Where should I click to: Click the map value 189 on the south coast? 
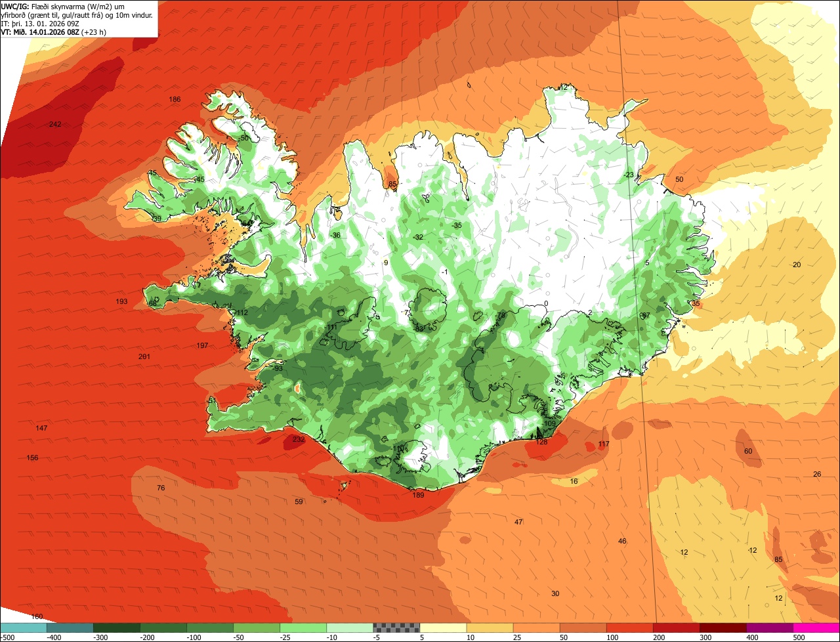pos(418,495)
